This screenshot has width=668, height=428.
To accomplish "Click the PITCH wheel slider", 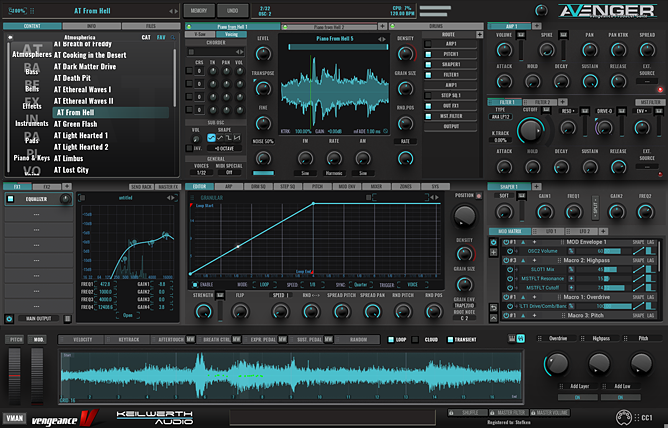I will pos(14,376).
